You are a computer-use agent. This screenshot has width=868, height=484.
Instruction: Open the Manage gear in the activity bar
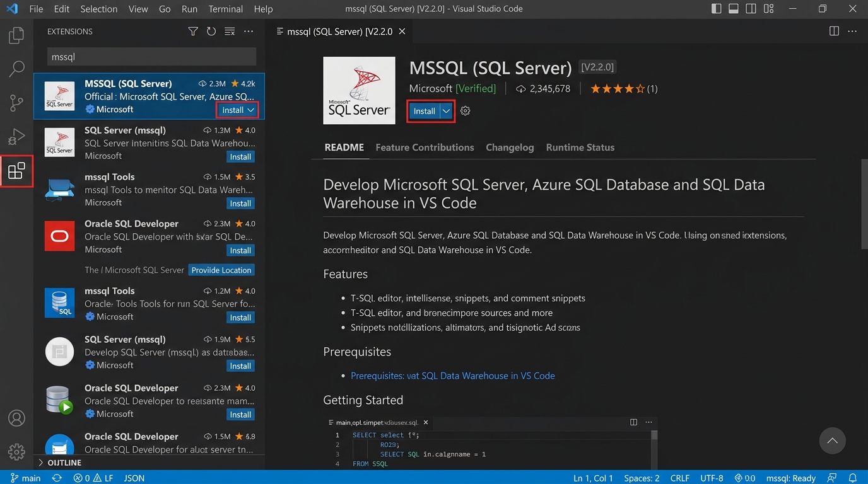(x=16, y=452)
